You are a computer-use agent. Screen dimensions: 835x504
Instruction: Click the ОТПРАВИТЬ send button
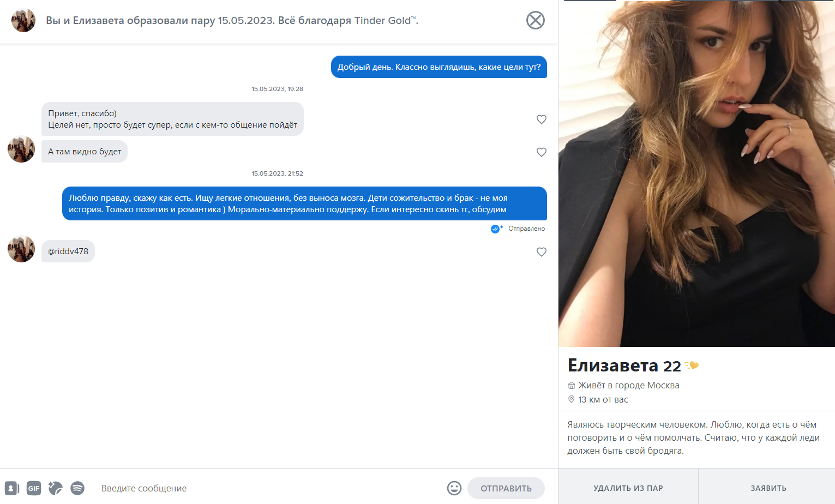click(x=506, y=488)
